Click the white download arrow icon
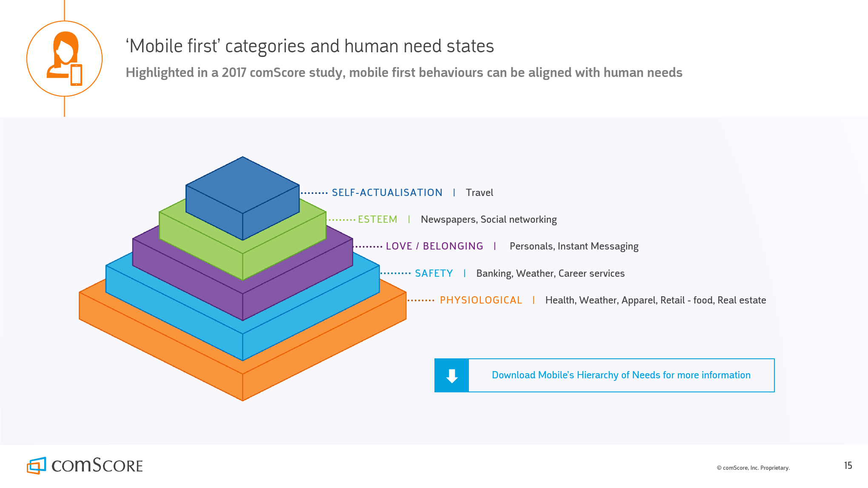 click(451, 376)
